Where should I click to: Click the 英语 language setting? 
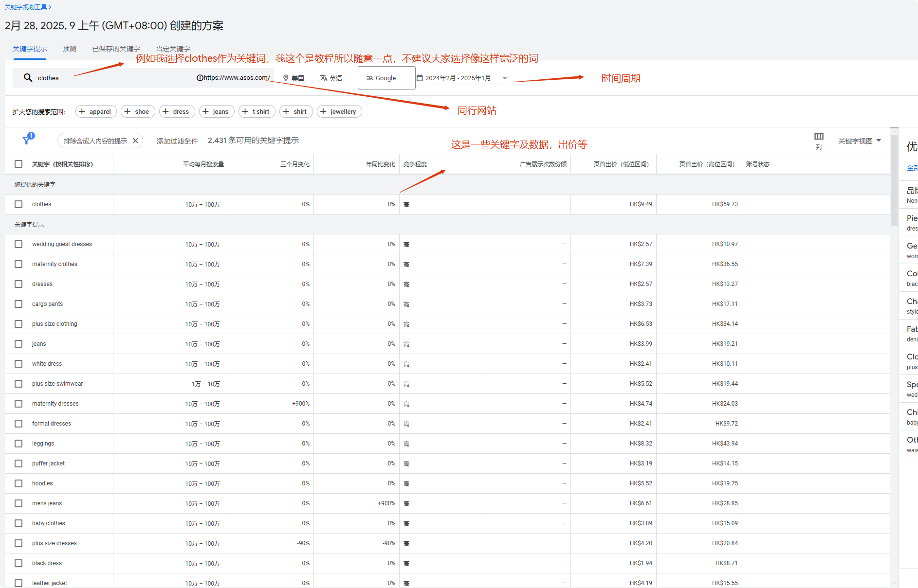331,78
